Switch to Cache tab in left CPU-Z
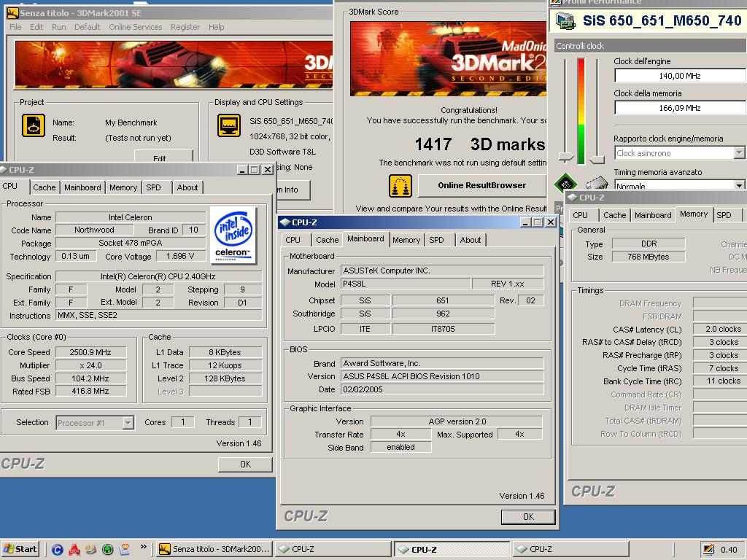The height and width of the screenshot is (560, 747). click(44, 187)
